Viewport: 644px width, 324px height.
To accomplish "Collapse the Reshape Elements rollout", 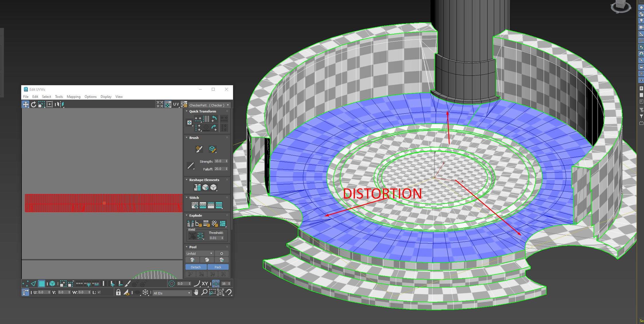I will pos(187,180).
